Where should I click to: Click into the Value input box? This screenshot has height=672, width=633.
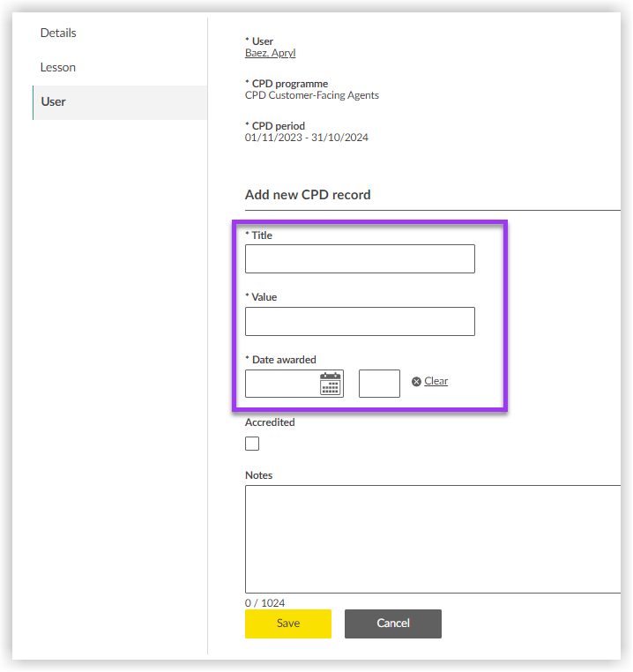[x=360, y=321]
